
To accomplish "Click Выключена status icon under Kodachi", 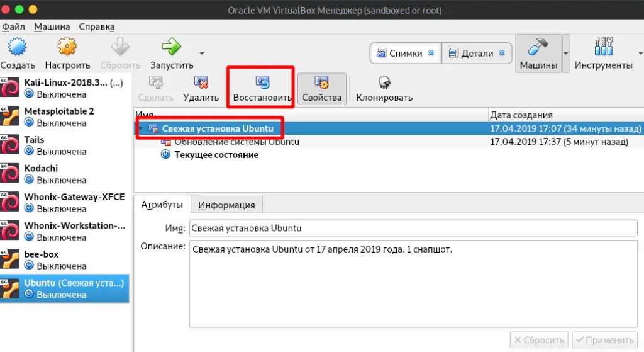I will click(29, 179).
